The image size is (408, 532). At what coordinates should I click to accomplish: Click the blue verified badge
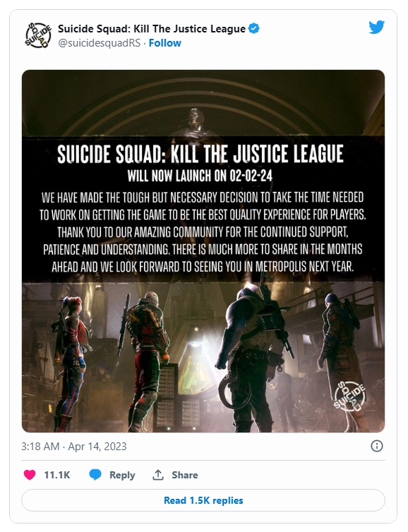click(253, 28)
